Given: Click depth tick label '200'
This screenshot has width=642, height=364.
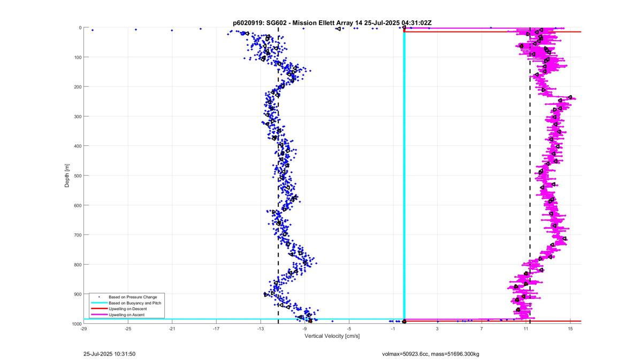Looking at the screenshot, I should 78,87.
